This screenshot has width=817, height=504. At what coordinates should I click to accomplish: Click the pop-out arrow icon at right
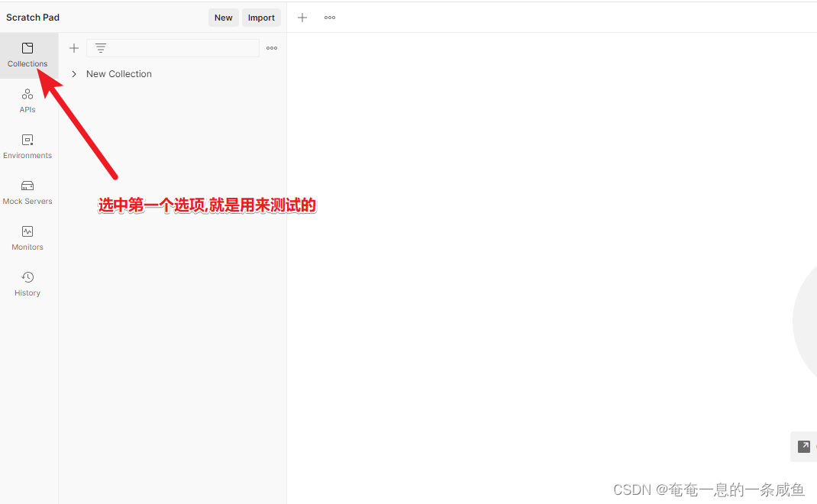(x=804, y=446)
